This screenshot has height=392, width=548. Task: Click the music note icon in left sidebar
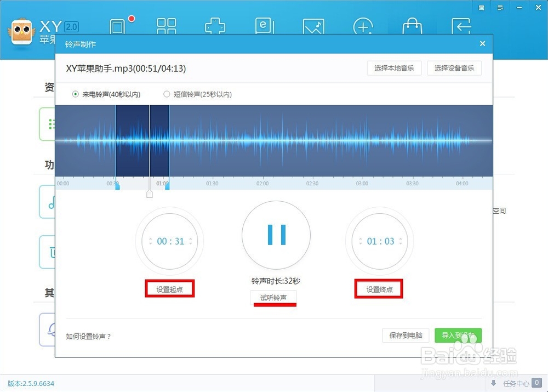(52, 202)
